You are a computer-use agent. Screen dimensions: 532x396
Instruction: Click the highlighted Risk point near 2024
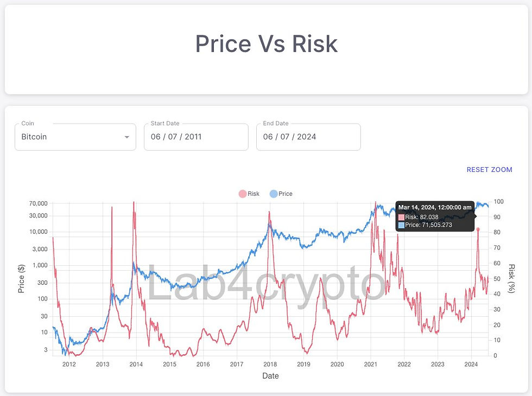(478, 229)
